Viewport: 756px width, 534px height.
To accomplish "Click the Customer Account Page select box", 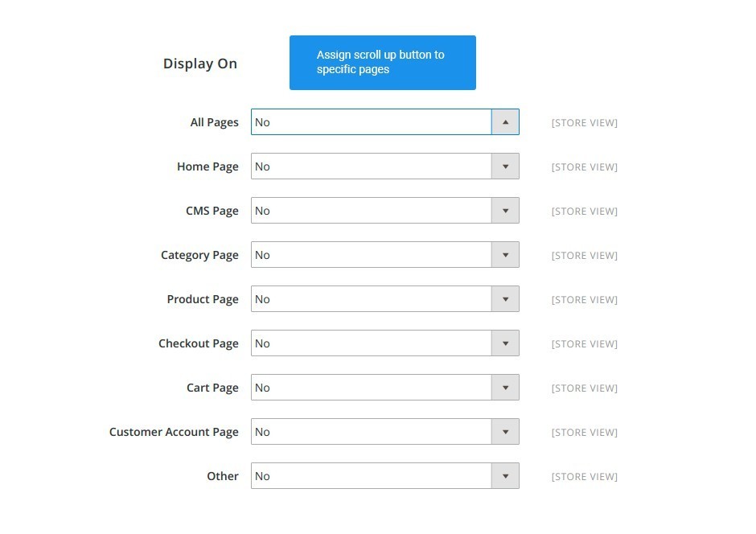I will pyautogui.click(x=385, y=433).
